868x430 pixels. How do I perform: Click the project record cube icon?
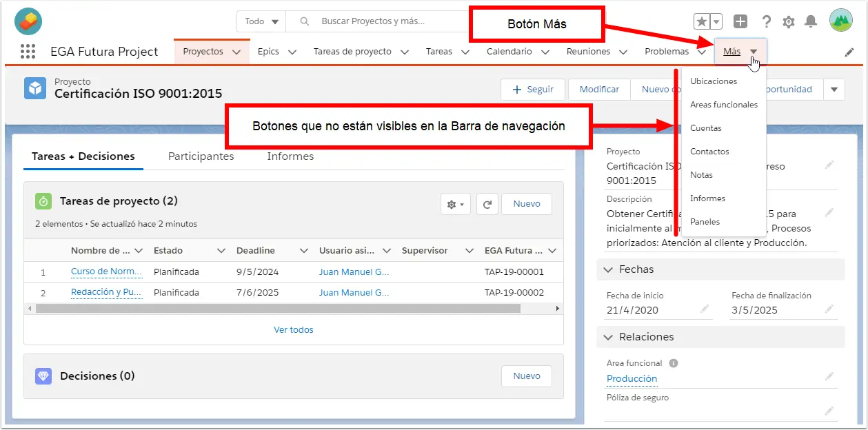tap(35, 88)
